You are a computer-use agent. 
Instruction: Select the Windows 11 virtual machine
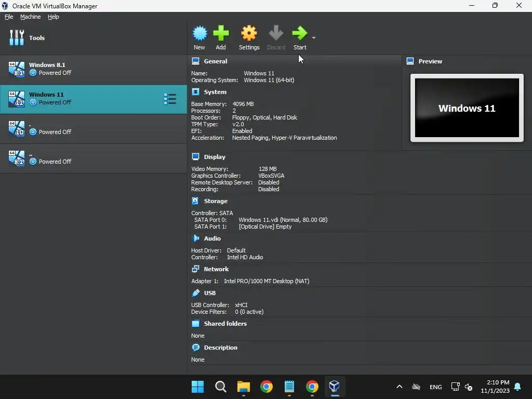[x=94, y=99]
